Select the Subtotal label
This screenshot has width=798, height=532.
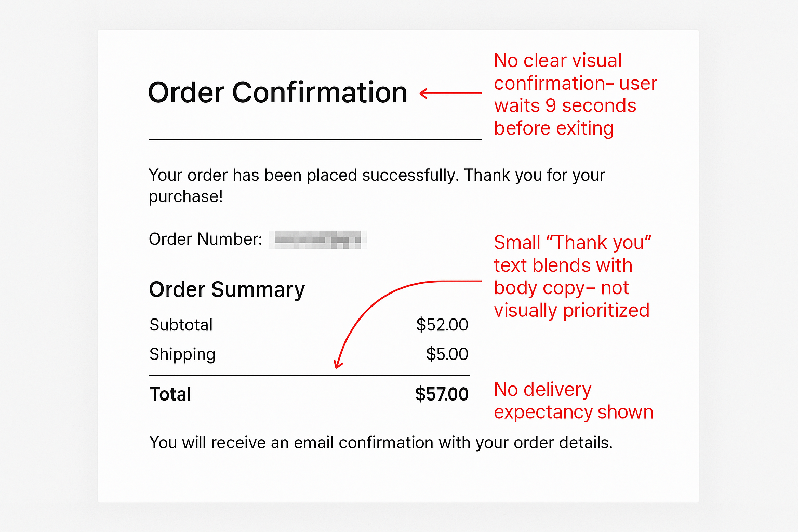click(181, 325)
